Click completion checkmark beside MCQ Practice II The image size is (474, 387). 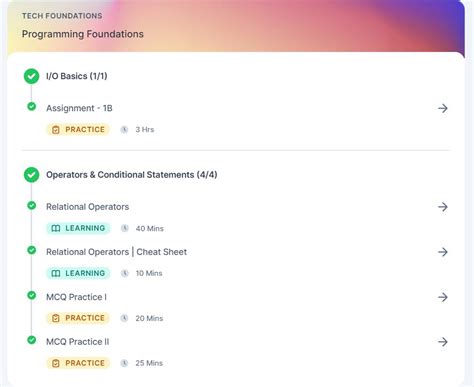[32, 340]
